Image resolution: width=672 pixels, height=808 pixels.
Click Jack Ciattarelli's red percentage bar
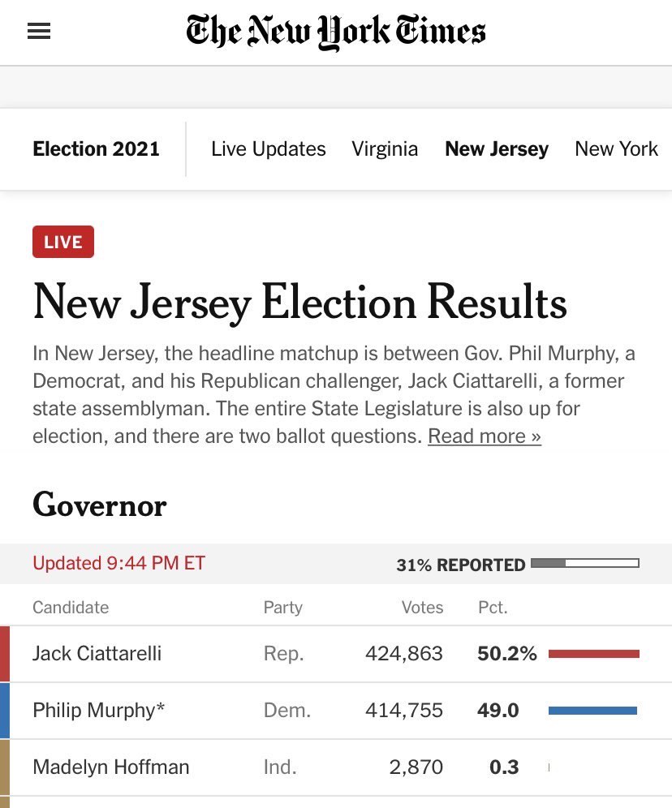tap(593, 654)
